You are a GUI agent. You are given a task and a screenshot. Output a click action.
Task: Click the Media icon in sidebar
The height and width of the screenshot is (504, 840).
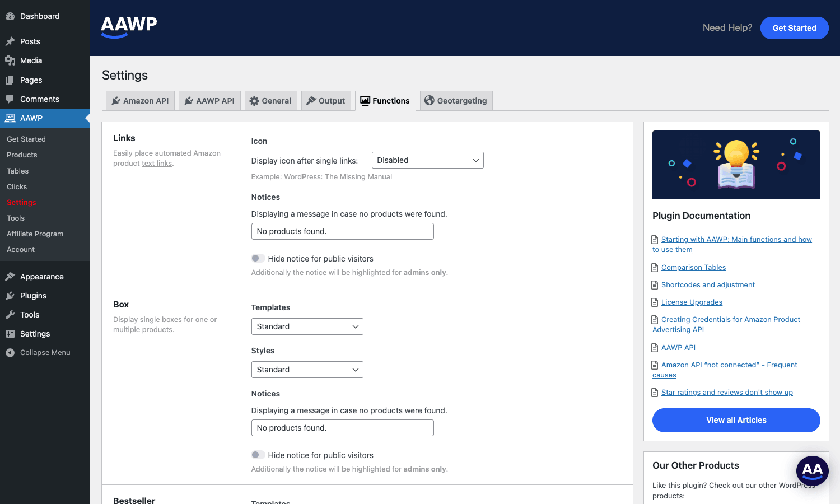(10, 60)
